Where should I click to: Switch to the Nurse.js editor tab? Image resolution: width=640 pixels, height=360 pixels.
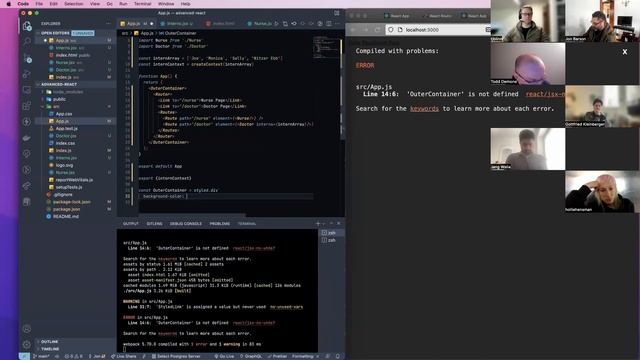click(261, 24)
